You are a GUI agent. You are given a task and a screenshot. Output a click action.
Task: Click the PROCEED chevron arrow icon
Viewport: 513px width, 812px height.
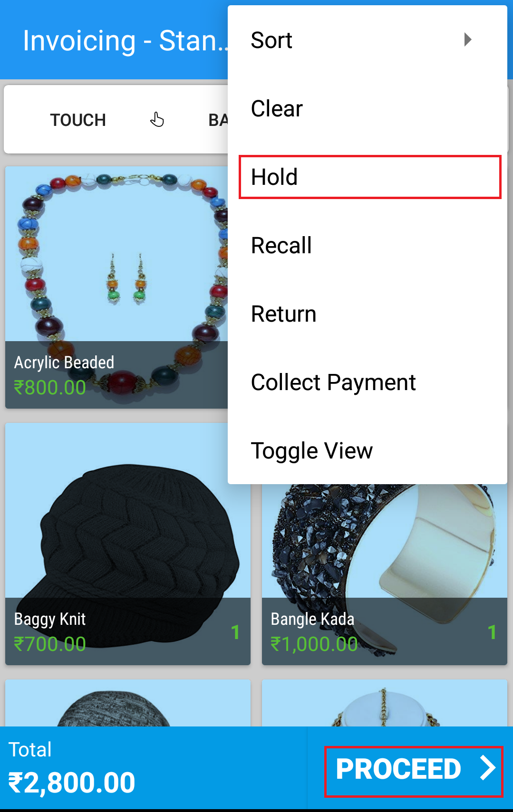tap(488, 768)
